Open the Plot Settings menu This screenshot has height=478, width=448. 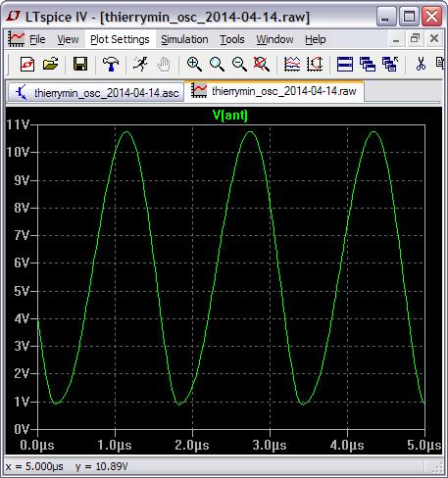pos(120,39)
